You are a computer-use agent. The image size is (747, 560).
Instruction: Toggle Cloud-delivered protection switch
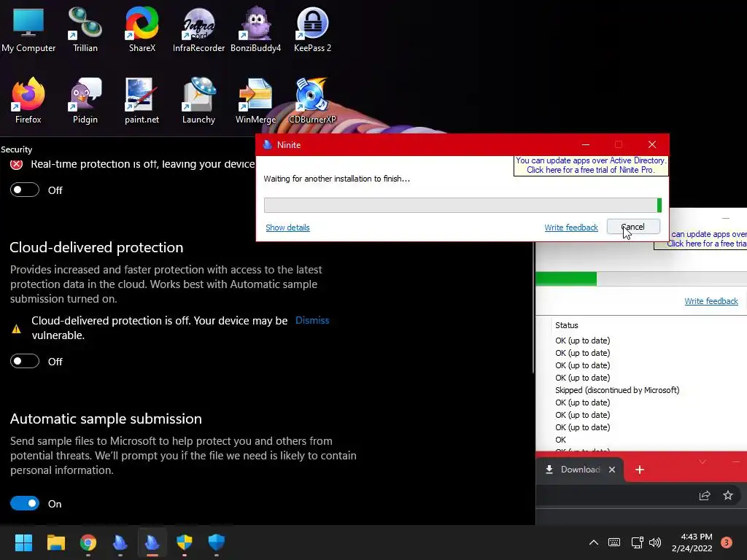[x=25, y=361]
